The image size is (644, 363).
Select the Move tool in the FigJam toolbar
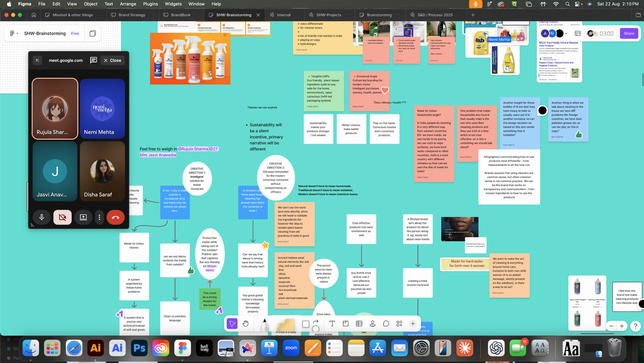(232, 324)
